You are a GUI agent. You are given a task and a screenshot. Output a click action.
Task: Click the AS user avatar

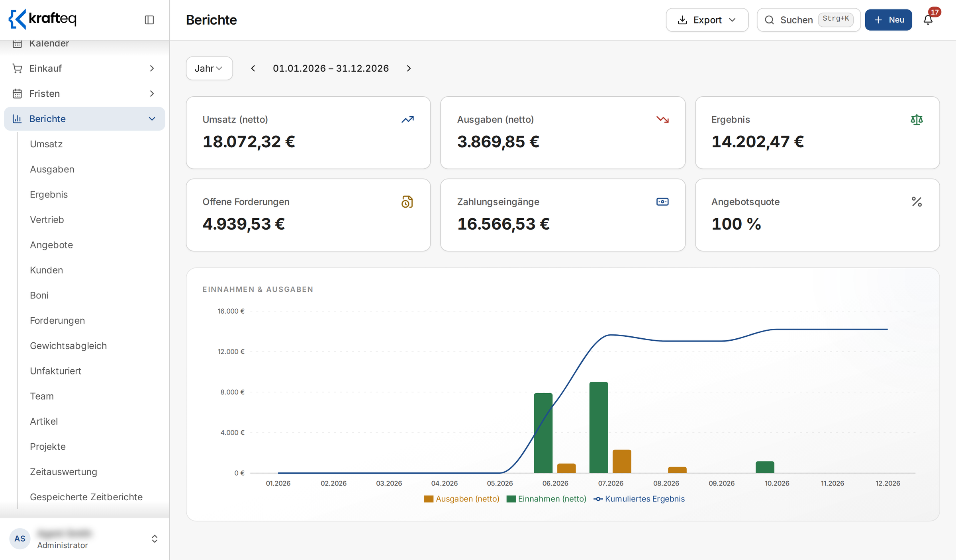20,539
